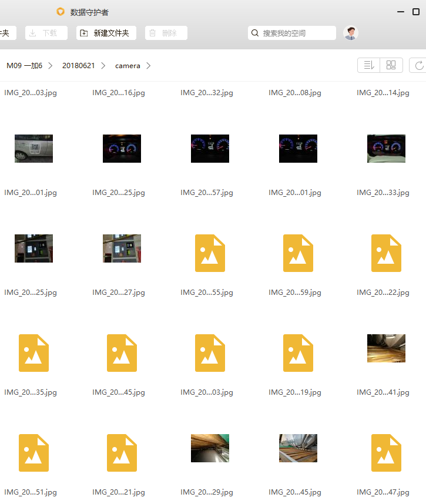Screen dimensions: 426x504
Task: Click the download arrow icon in 下载
Action: click(32, 33)
